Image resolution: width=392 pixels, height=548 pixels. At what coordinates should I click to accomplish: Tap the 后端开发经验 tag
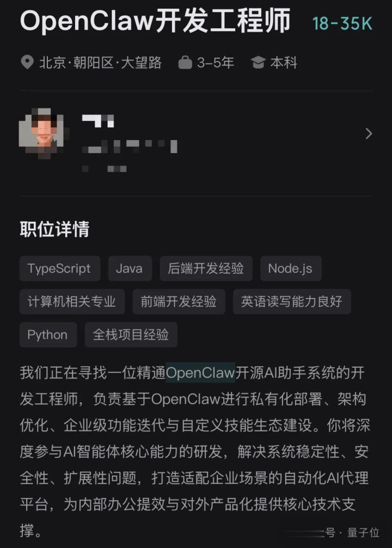pos(206,269)
